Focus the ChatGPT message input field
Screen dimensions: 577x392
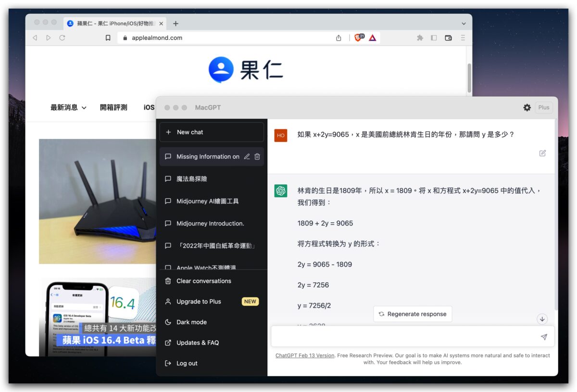tap(413, 337)
